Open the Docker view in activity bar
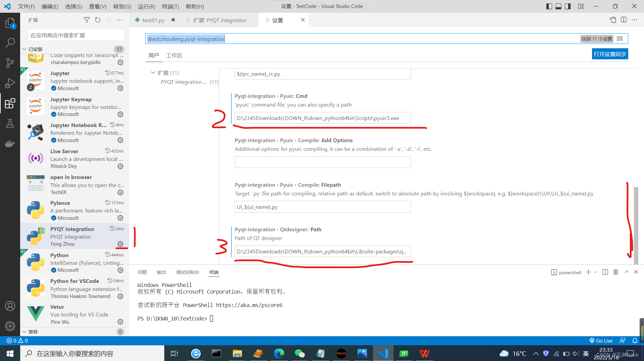644x361 pixels. point(10,143)
